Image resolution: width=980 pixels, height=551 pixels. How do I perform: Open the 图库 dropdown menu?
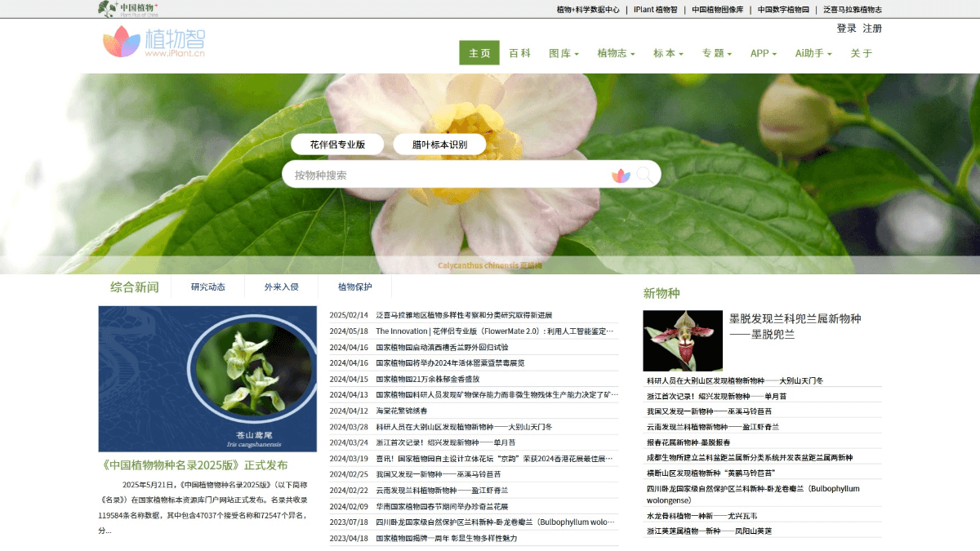coord(563,53)
